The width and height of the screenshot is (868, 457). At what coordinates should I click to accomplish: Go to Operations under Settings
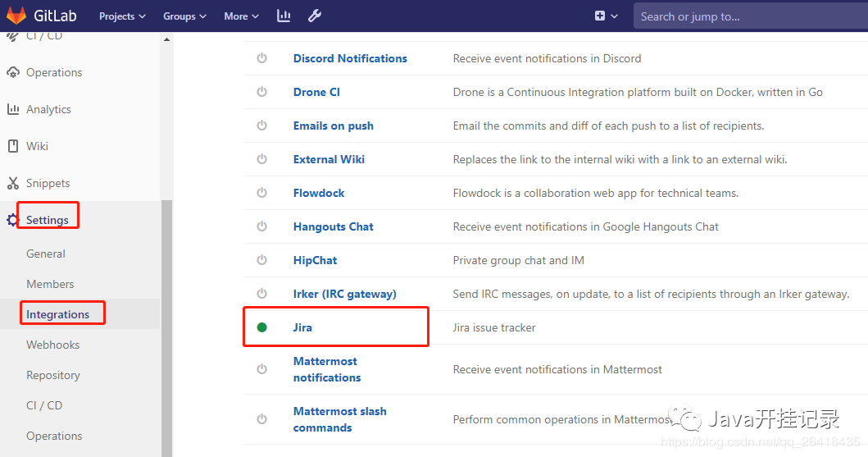pos(54,436)
